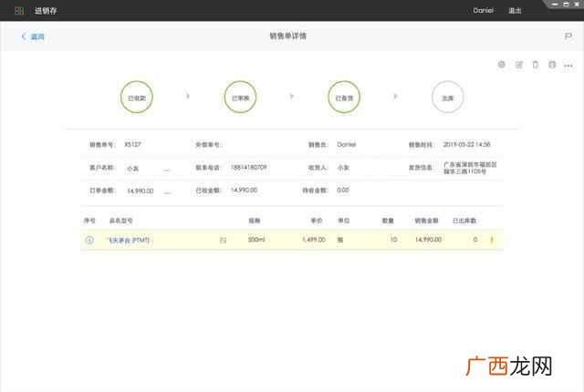
Task: Click the 已出库数 column header
Action: [x=464, y=221]
